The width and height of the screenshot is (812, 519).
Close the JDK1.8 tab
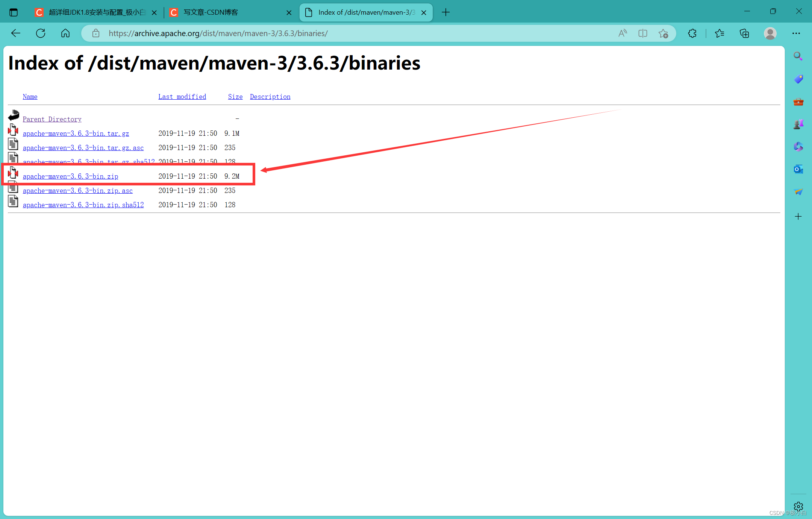click(x=154, y=12)
